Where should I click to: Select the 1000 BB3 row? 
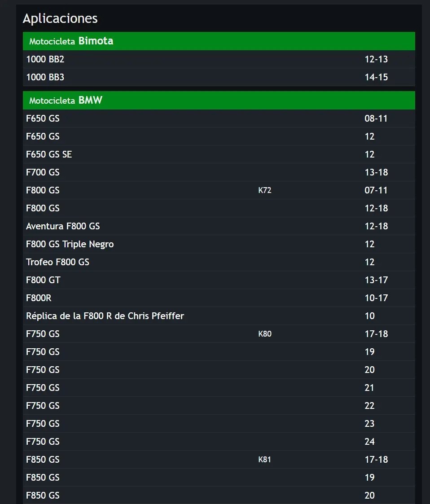point(219,77)
